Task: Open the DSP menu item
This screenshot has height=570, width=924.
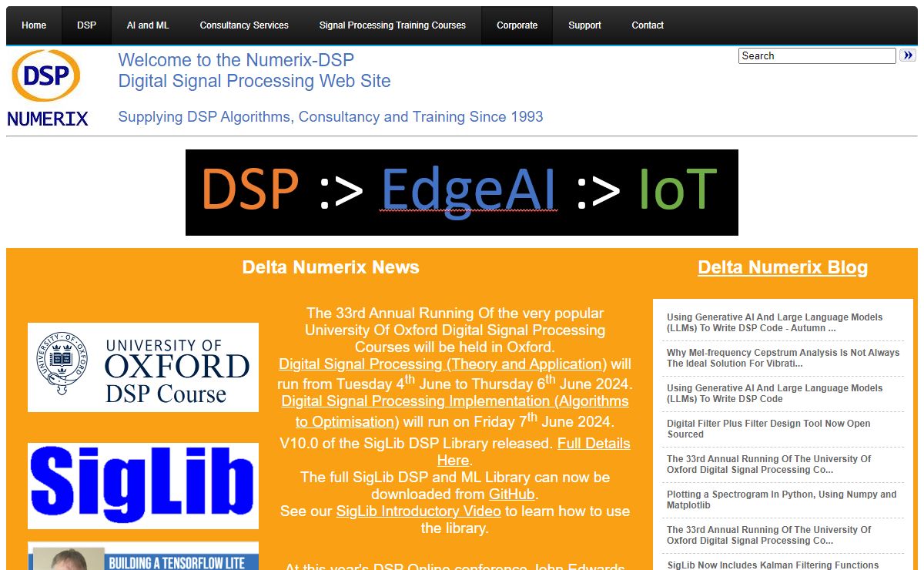Action: pos(87,25)
